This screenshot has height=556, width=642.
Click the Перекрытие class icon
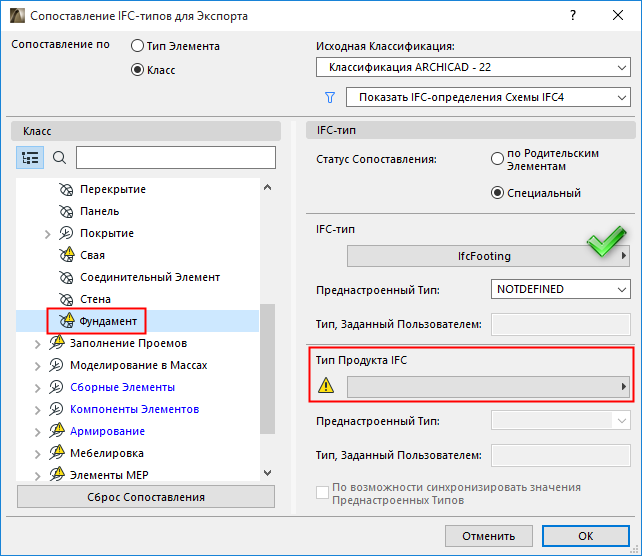(x=67, y=189)
